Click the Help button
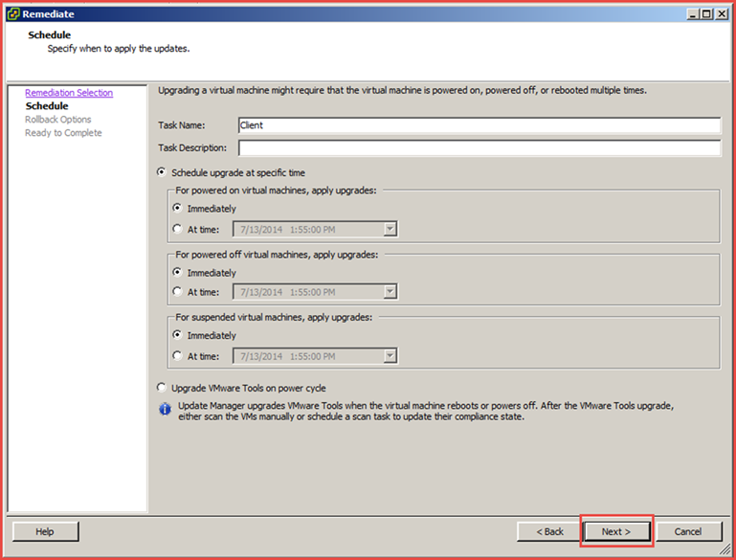736x560 pixels. click(x=46, y=531)
